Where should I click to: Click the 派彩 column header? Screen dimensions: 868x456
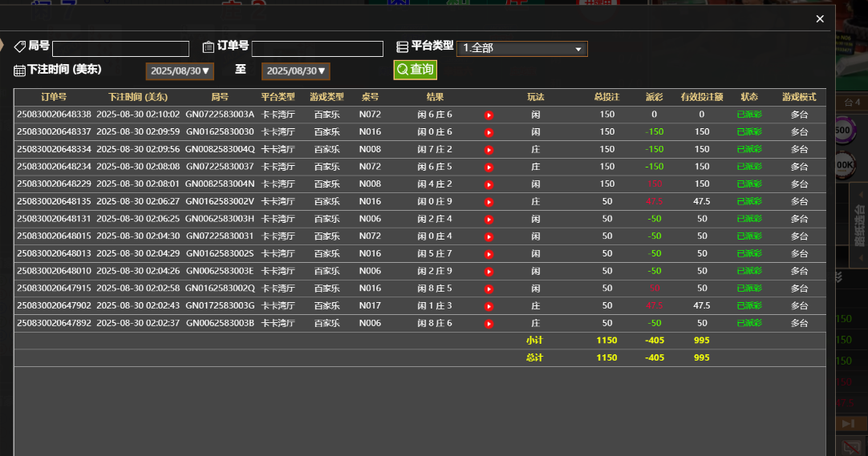coord(654,97)
